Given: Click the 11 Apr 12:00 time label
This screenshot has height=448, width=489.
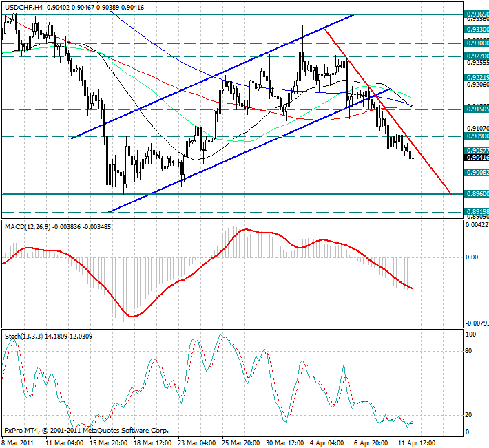Looking at the screenshot, I should tap(417, 443).
